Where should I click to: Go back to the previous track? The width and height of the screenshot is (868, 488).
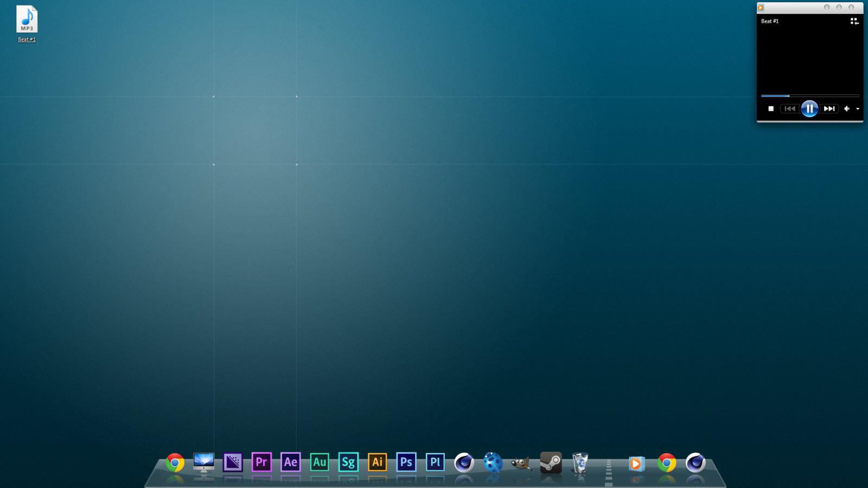tap(789, 109)
